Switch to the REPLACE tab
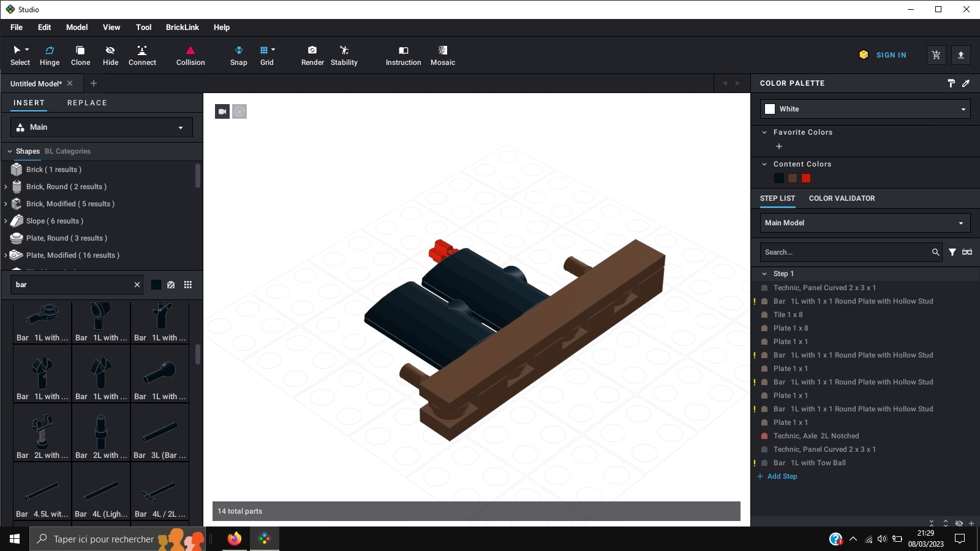This screenshot has height=551, width=980. click(87, 103)
